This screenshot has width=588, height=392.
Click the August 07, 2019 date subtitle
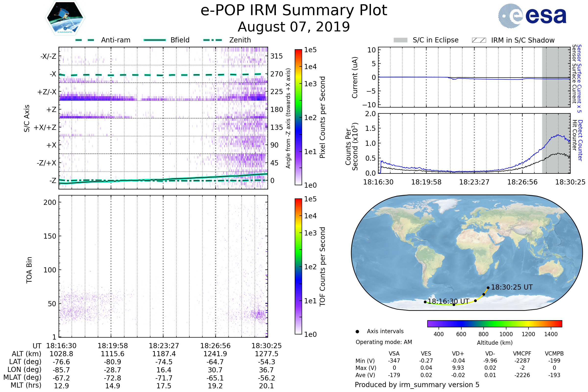(x=294, y=27)
